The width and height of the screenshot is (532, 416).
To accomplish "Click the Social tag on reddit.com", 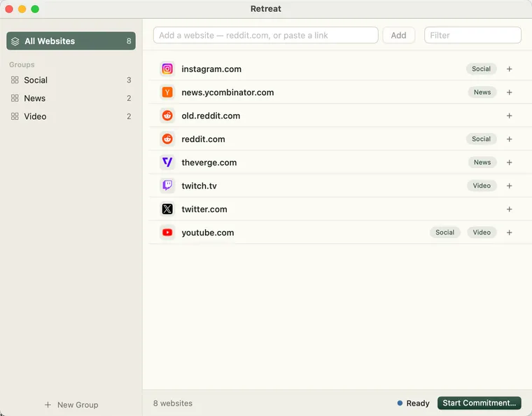I will point(481,139).
